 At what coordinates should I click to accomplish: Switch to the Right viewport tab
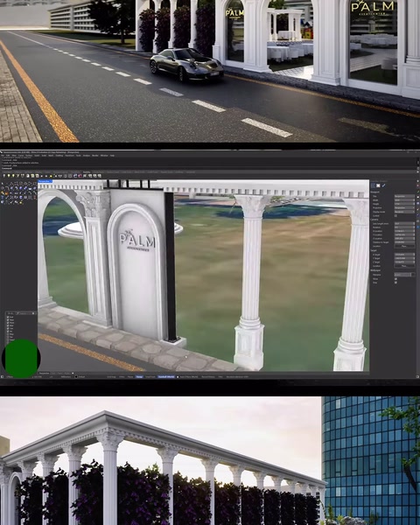[x=66, y=374]
